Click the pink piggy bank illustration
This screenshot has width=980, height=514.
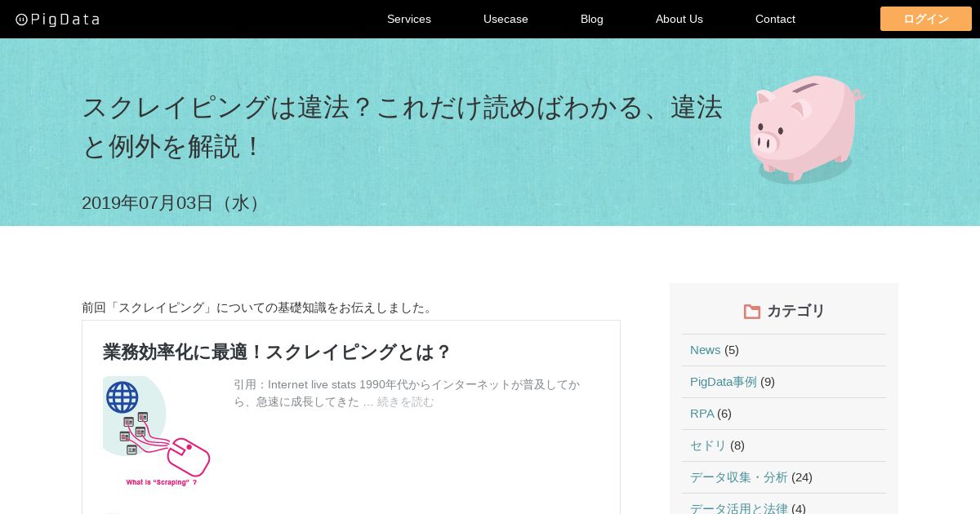tap(805, 129)
